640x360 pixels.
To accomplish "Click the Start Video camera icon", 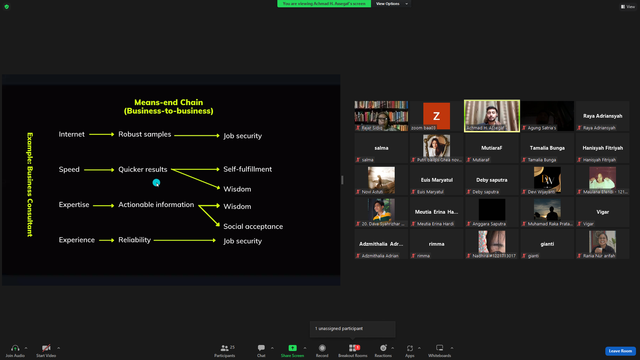I will click(46, 348).
